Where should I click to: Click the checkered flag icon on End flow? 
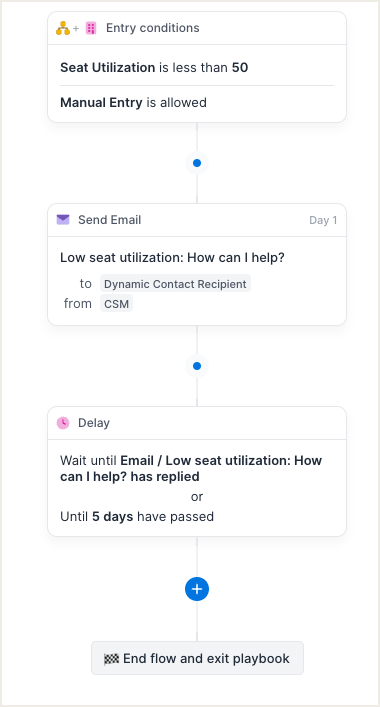point(111,659)
